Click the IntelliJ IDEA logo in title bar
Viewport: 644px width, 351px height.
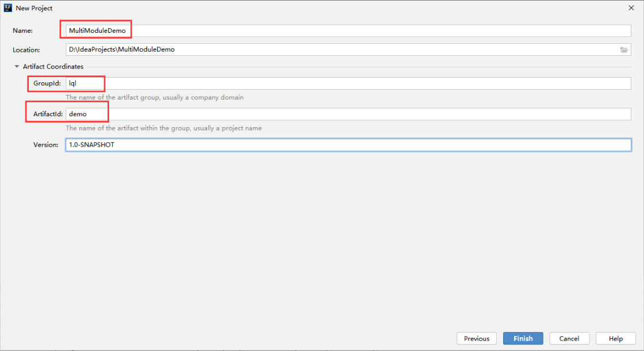[x=8, y=8]
